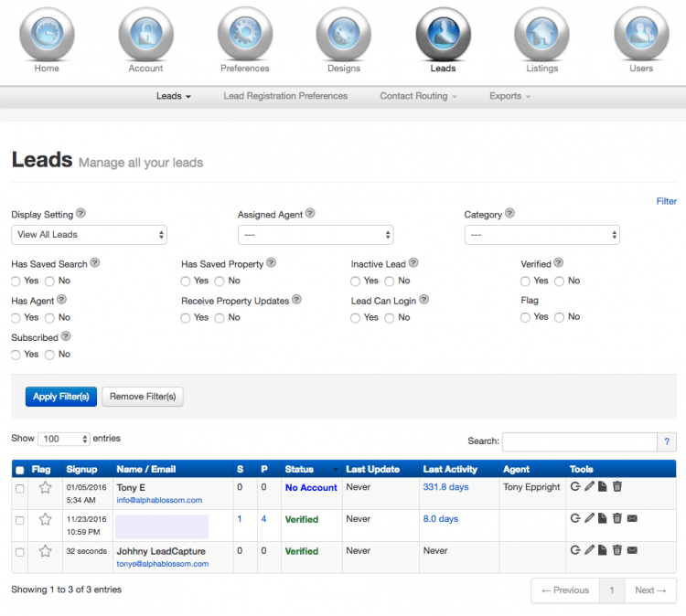Open the Assigned Agent dropdown
The image size is (686, 616).
pyautogui.click(x=316, y=235)
